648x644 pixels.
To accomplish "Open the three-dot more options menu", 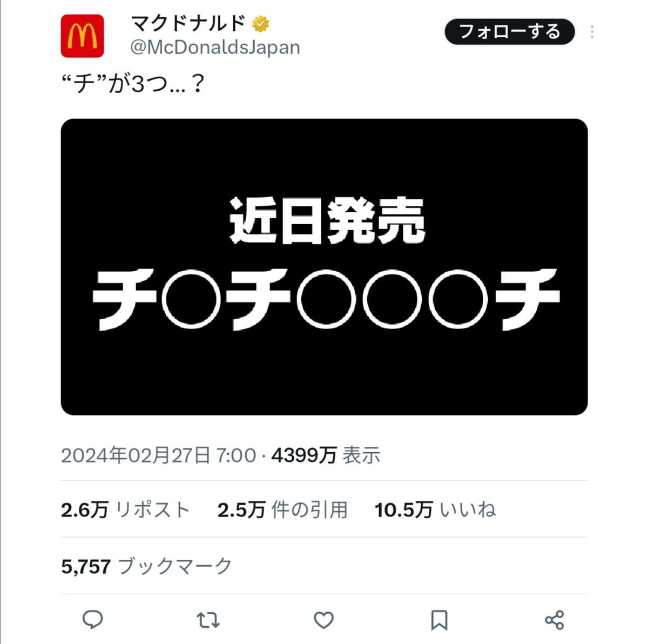I will click(592, 32).
